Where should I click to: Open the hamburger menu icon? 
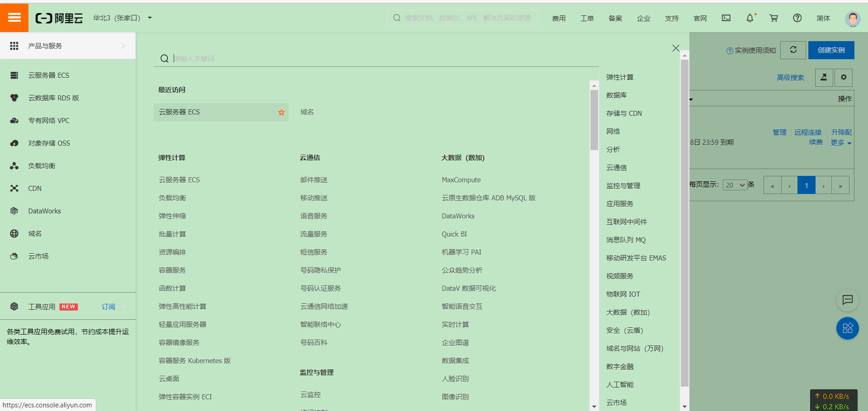(x=14, y=18)
